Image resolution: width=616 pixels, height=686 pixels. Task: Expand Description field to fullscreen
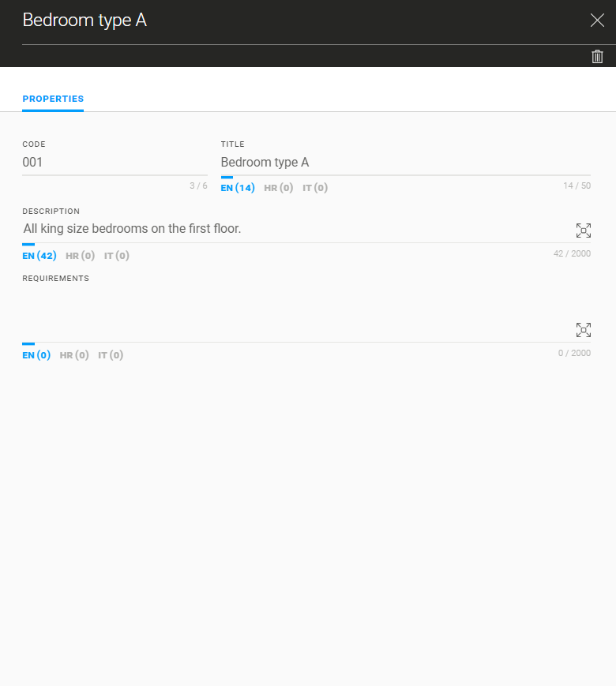(x=583, y=231)
